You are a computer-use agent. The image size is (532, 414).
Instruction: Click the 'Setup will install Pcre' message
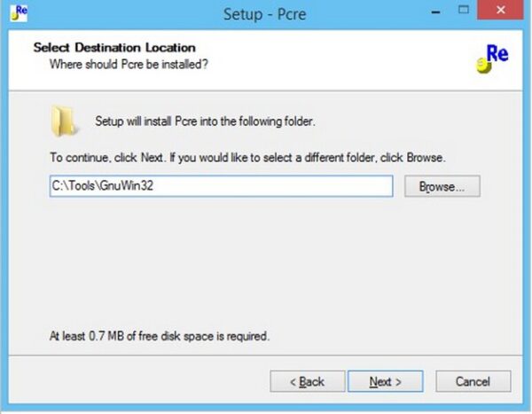pyautogui.click(x=205, y=121)
